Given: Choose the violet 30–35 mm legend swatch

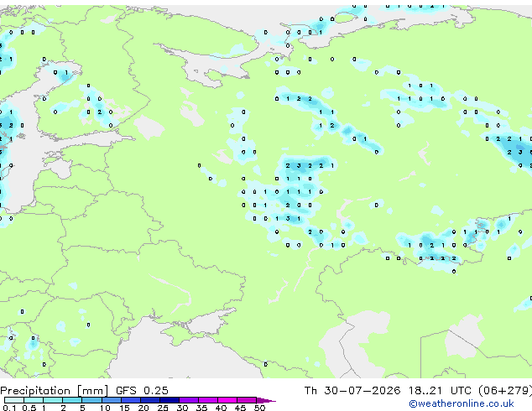Looking at the screenshot, I should (189, 400).
